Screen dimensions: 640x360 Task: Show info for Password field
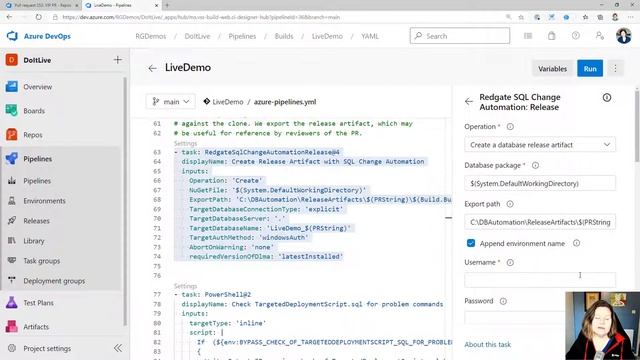coord(503,301)
